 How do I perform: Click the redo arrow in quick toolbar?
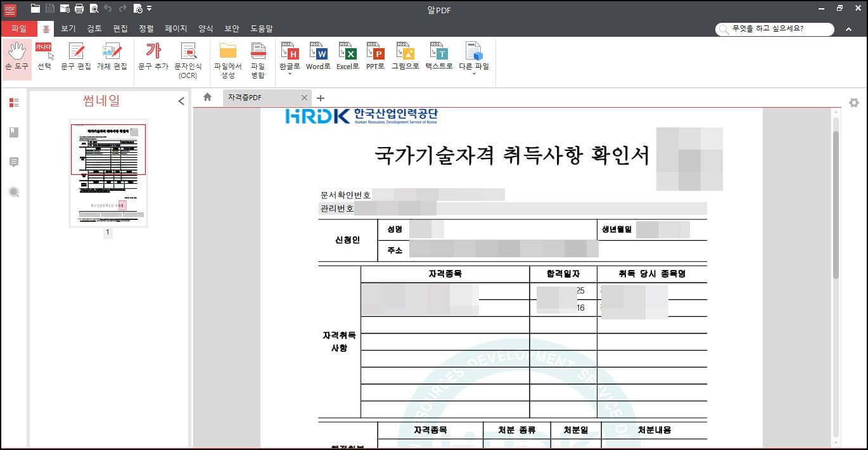click(x=122, y=8)
